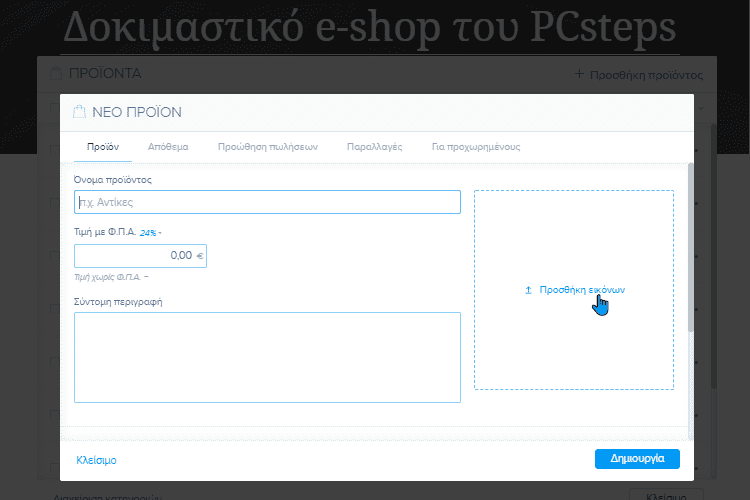750x500 pixels.
Task: Click the Κλείσιμο link in dialog
Action: pyautogui.click(x=96, y=460)
